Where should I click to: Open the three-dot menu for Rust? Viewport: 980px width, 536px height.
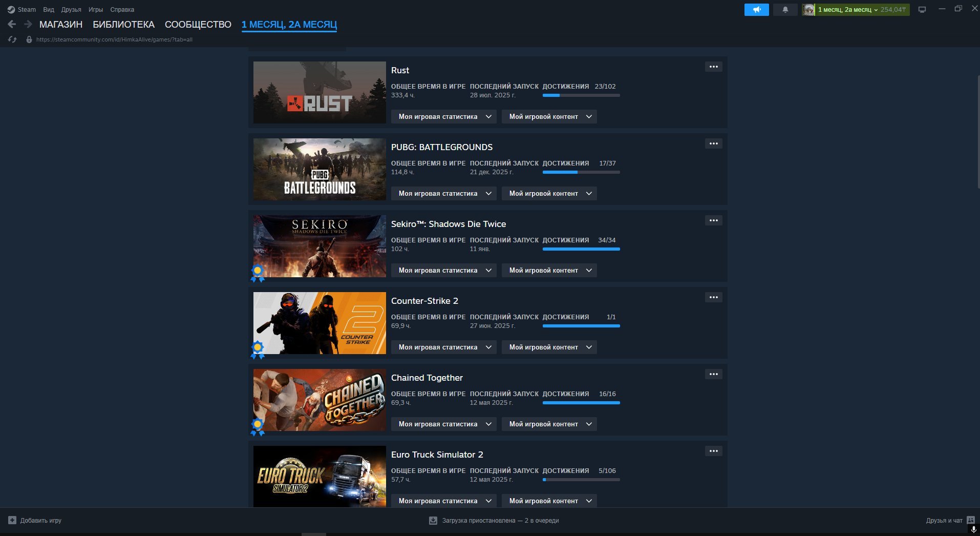click(714, 67)
